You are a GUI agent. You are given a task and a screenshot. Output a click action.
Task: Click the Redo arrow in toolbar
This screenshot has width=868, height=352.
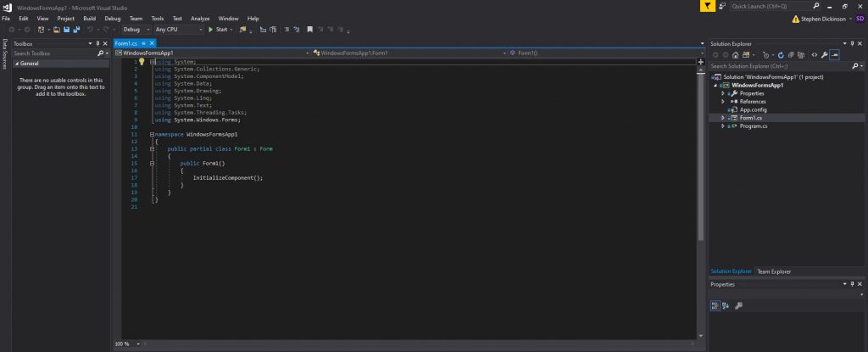coord(106,30)
